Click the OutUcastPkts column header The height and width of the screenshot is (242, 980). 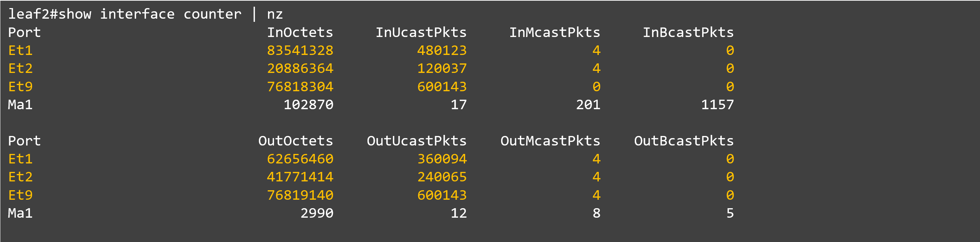tap(416, 141)
